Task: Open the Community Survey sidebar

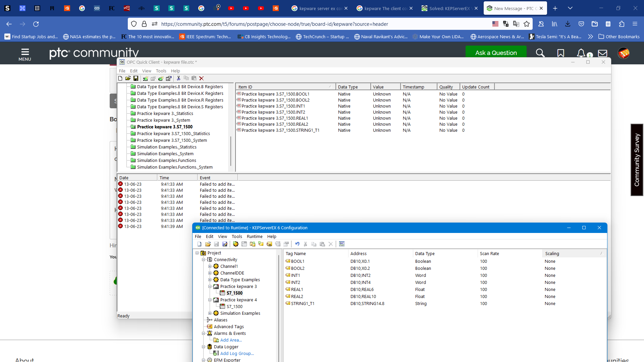Action: click(637, 160)
